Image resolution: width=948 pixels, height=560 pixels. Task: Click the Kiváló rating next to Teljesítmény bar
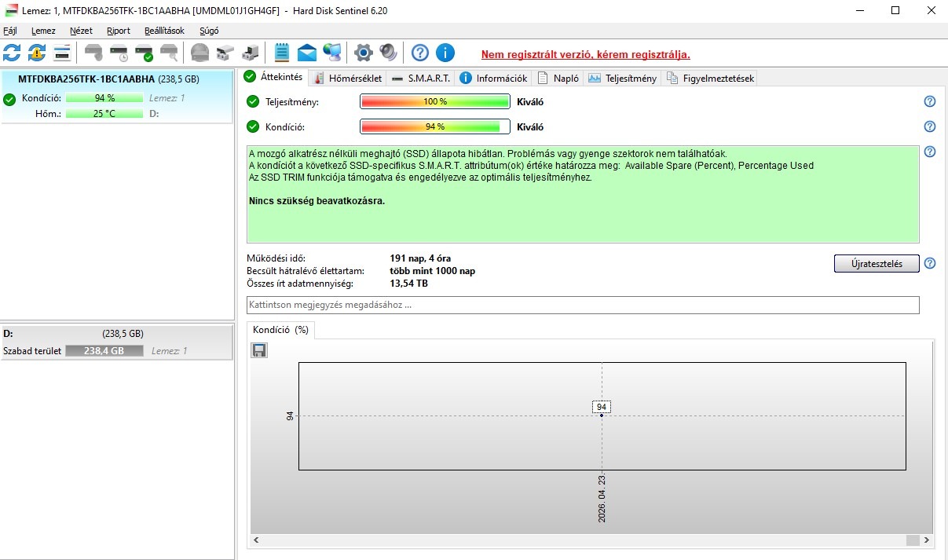click(x=530, y=101)
